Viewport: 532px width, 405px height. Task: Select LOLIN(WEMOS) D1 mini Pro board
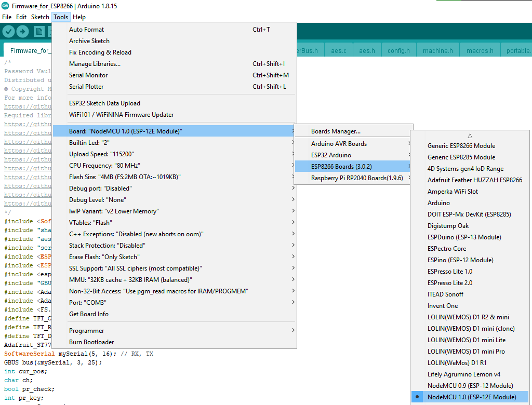tap(470, 352)
